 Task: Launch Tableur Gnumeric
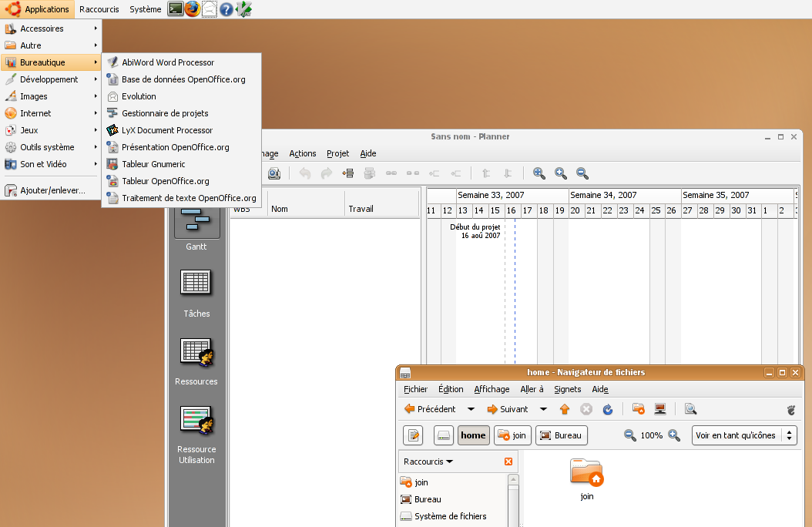tap(181, 164)
